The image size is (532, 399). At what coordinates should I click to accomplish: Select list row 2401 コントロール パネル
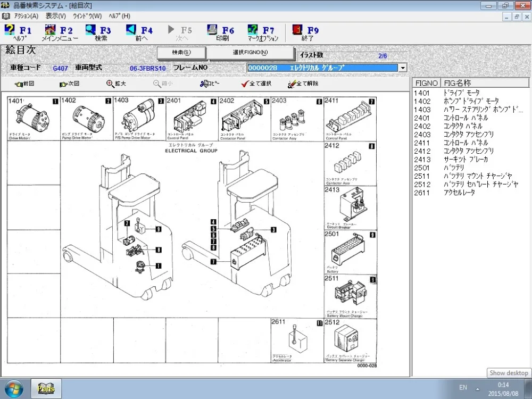tap(470, 118)
